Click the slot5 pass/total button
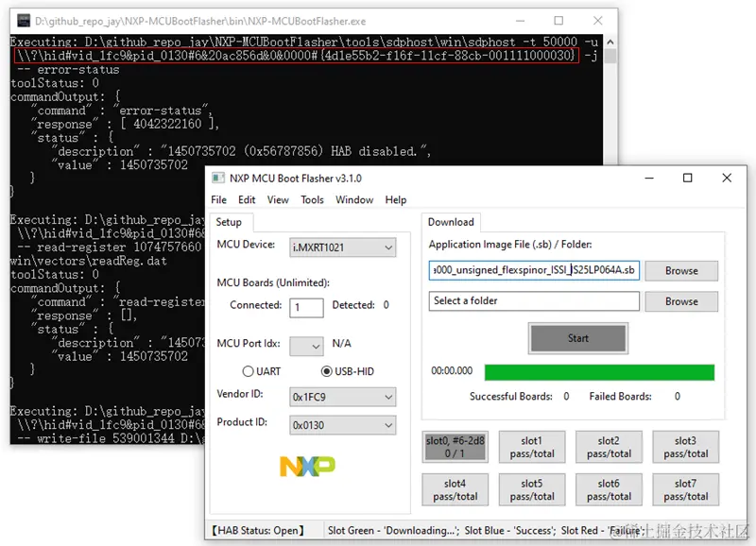The height and width of the screenshot is (546, 756). pyautogui.click(x=532, y=489)
